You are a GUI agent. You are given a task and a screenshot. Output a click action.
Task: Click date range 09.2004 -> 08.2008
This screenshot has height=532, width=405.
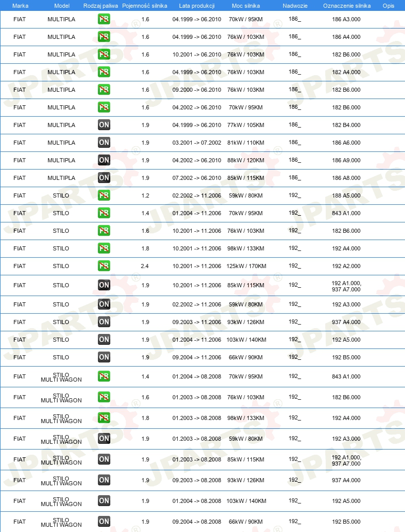(x=197, y=522)
